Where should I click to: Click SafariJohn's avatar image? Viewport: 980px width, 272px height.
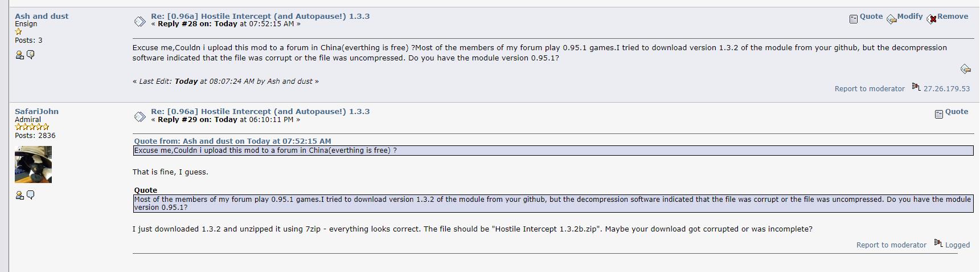click(x=33, y=164)
